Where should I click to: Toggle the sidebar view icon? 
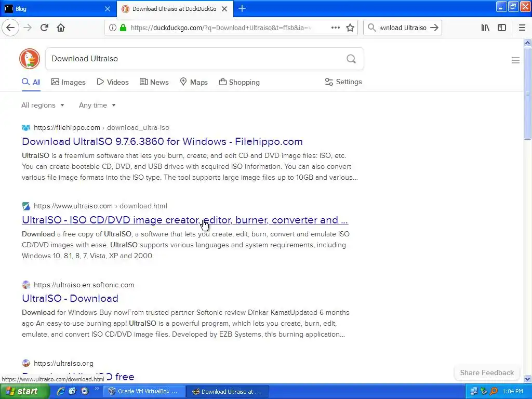(501, 28)
